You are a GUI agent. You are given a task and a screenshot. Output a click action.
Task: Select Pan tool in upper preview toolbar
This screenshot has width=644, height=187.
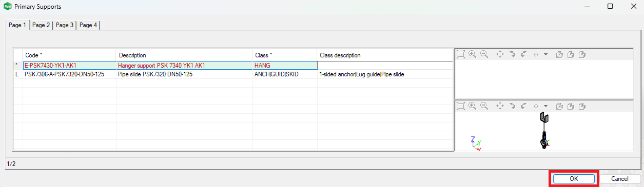[x=500, y=54]
